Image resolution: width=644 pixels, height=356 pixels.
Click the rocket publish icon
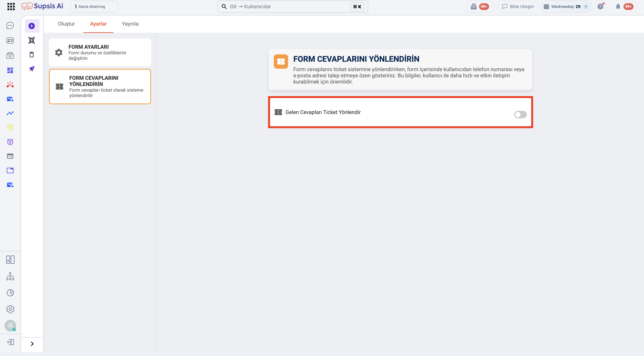[32, 69]
